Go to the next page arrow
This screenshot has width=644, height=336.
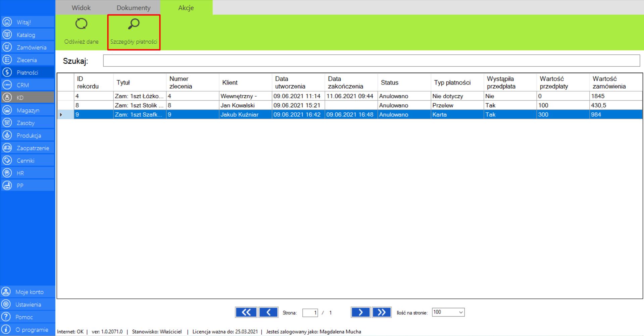(x=360, y=312)
